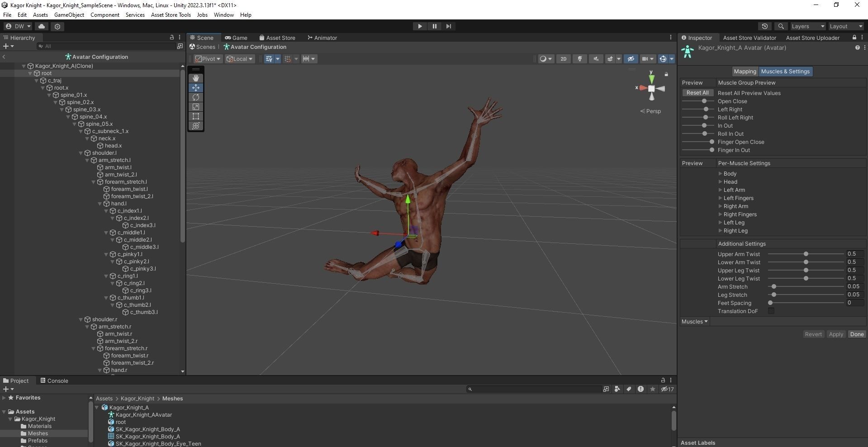
Task: Go to Kagor_Knight breadcrumb in Project
Action: (x=138, y=399)
